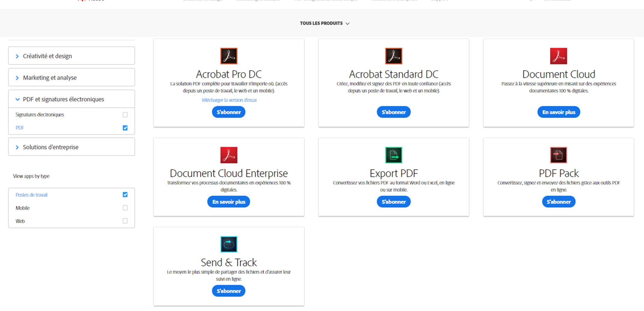Click the Acrobat Pro DC product icon

229,56
